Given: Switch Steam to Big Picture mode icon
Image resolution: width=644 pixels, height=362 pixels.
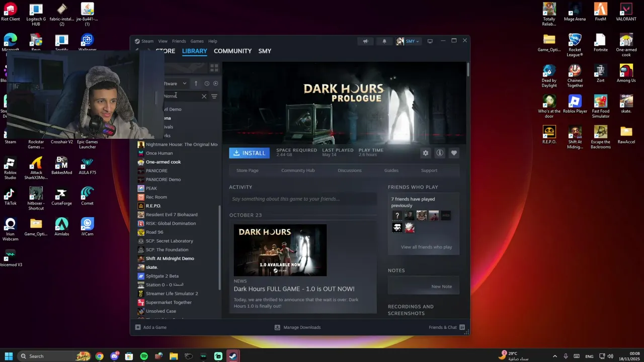Looking at the screenshot, I should (430, 41).
